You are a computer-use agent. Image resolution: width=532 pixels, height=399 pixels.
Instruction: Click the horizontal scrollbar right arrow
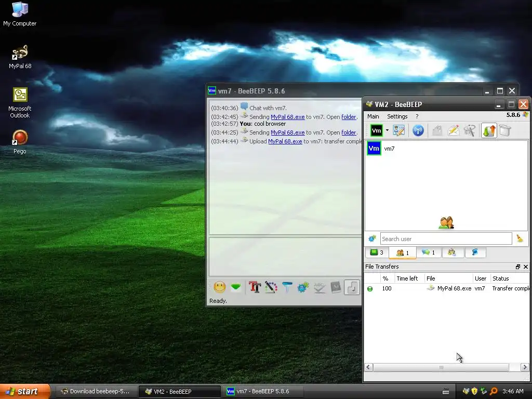[x=525, y=367]
